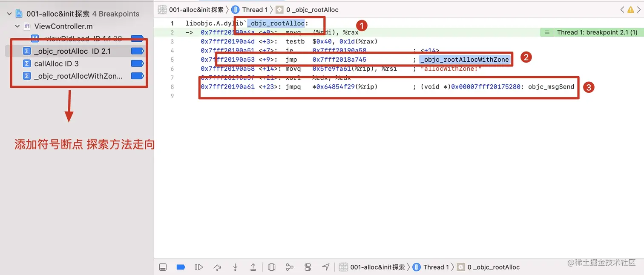Go to the previous issue arrow
This screenshot has height=275, width=644.
[x=622, y=9]
